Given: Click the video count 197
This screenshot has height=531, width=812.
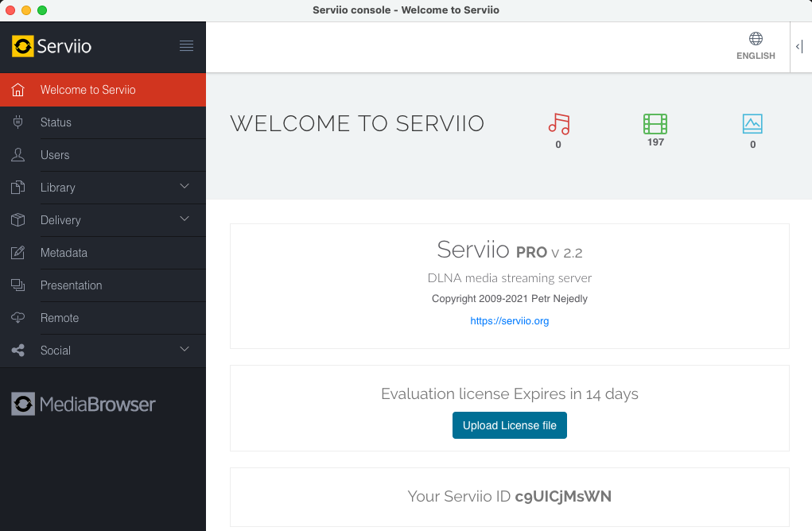Looking at the screenshot, I should click(655, 142).
